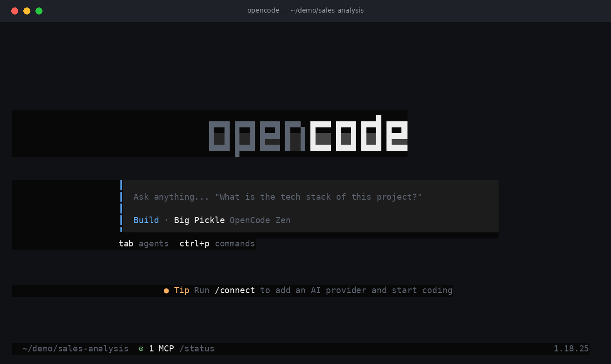The image size is (611, 364).
Task: Open commands via "ctrl+p commands" hint
Action: click(217, 244)
